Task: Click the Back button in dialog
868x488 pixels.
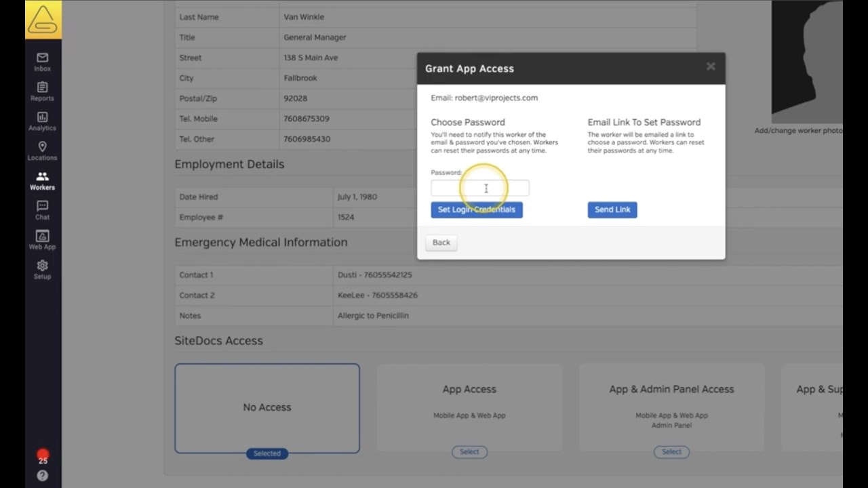Action: coord(441,243)
